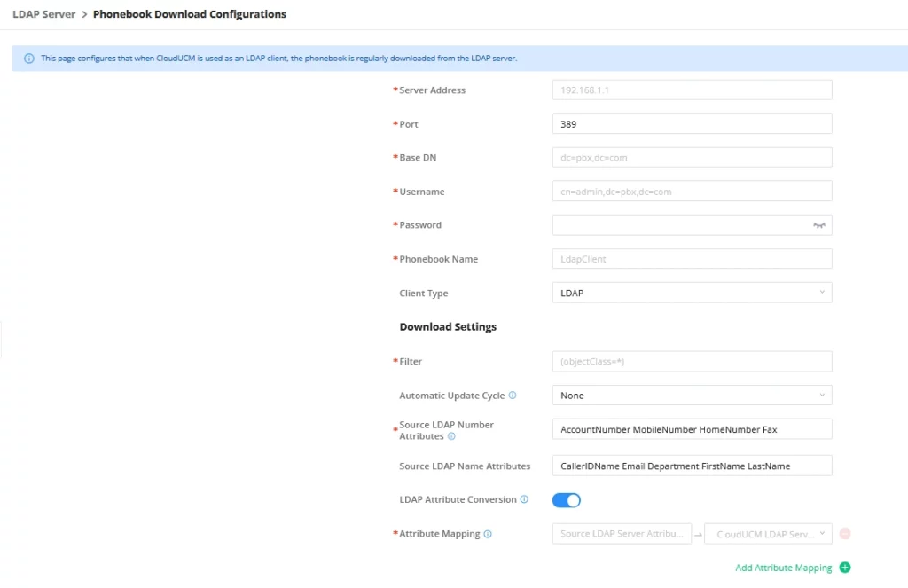Click Phonebook Download Configurations breadcrumb
Screen dimensions: 908x588
coord(190,14)
